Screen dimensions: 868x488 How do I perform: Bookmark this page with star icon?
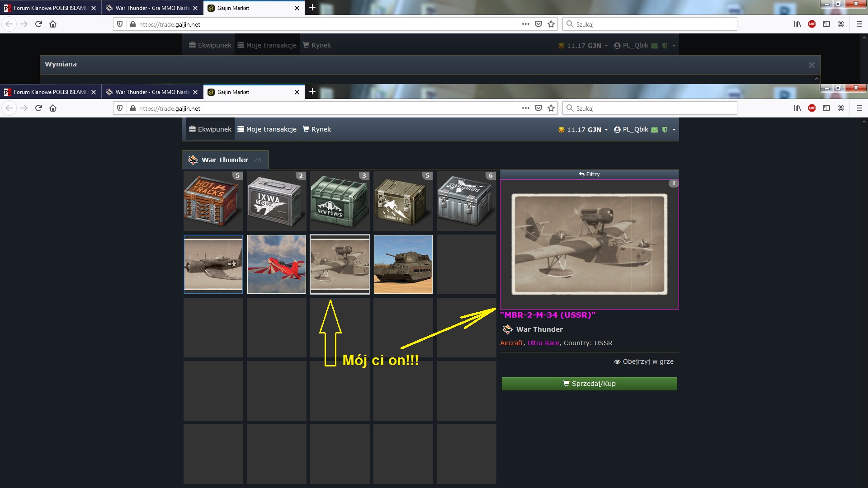tap(551, 108)
